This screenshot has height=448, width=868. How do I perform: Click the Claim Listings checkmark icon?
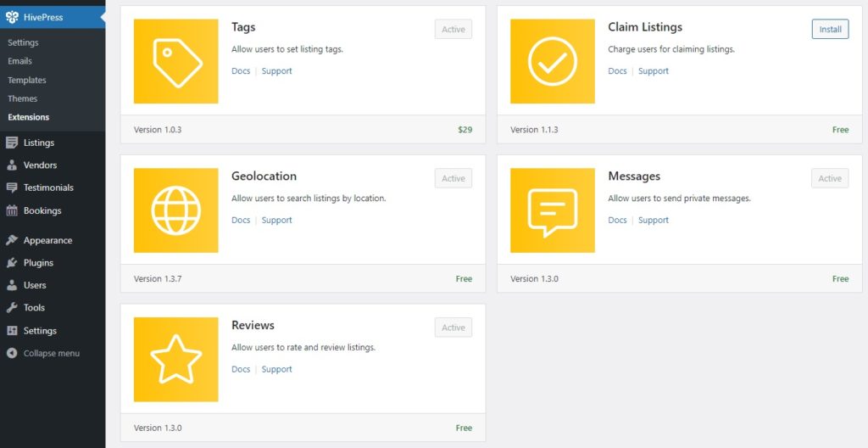[x=553, y=61]
